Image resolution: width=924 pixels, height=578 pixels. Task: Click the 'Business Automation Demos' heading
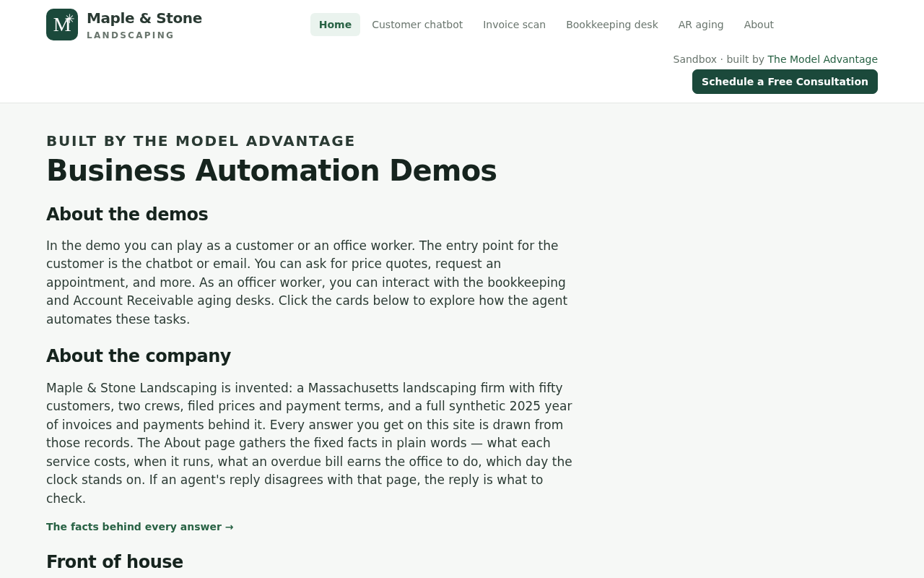(271, 171)
